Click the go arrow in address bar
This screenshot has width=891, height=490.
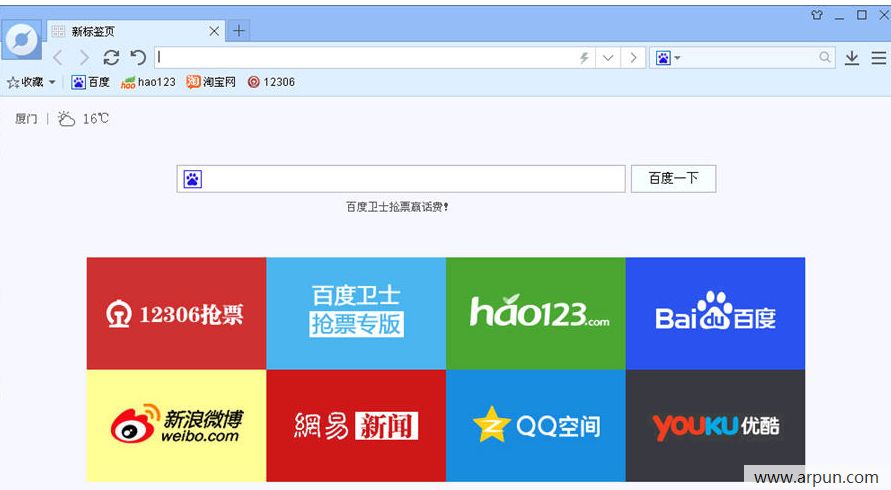coord(632,57)
